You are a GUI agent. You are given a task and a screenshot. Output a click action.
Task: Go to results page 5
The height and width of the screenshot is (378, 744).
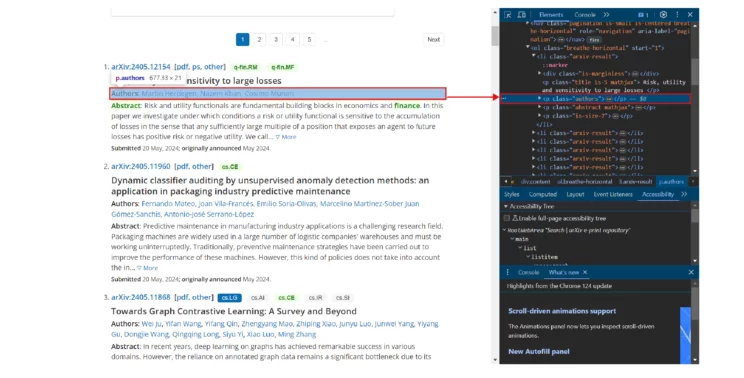click(309, 39)
